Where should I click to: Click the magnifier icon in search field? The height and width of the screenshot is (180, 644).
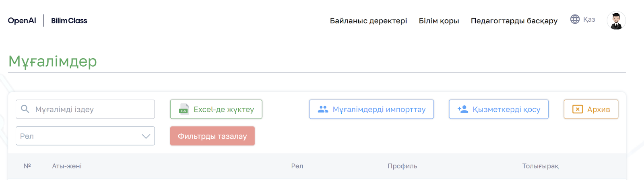click(25, 109)
